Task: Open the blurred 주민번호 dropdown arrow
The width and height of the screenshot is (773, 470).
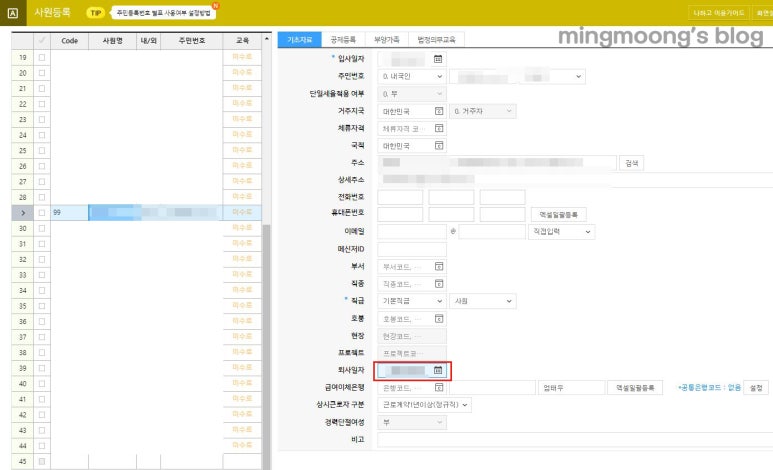Action: (578, 76)
